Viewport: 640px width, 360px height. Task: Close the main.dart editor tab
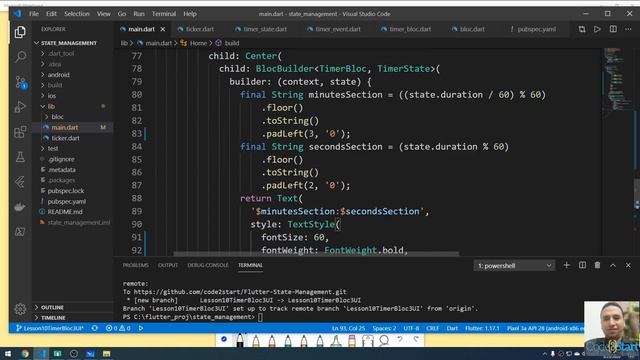point(163,29)
